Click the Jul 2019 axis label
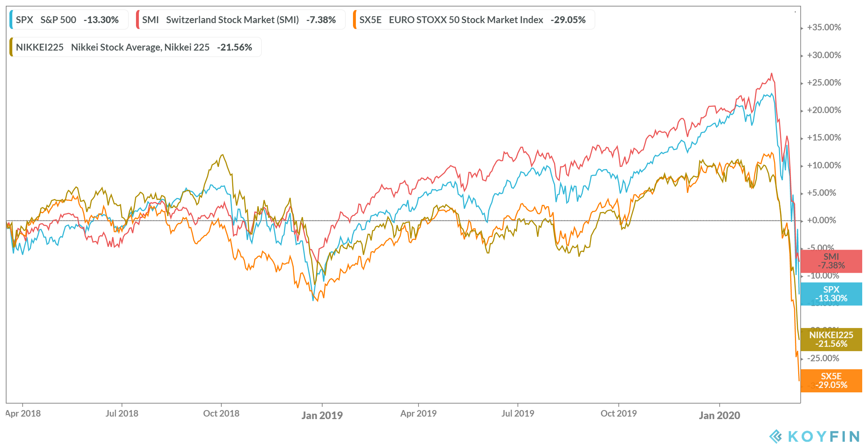The width and height of the screenshot is (868, 448). (518, 413)
